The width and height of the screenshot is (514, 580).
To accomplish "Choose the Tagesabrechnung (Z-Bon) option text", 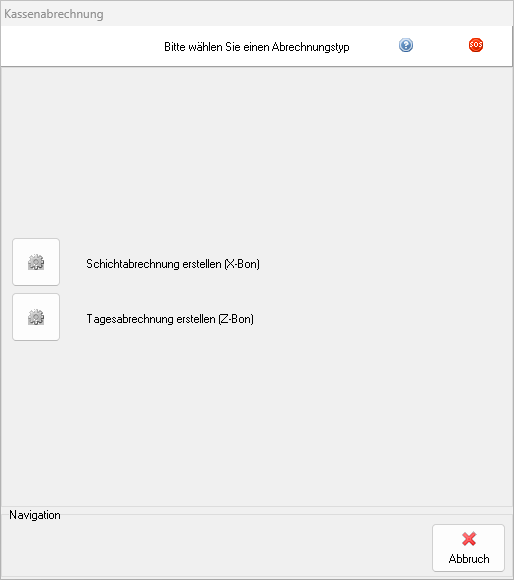I will coord(170,319).
